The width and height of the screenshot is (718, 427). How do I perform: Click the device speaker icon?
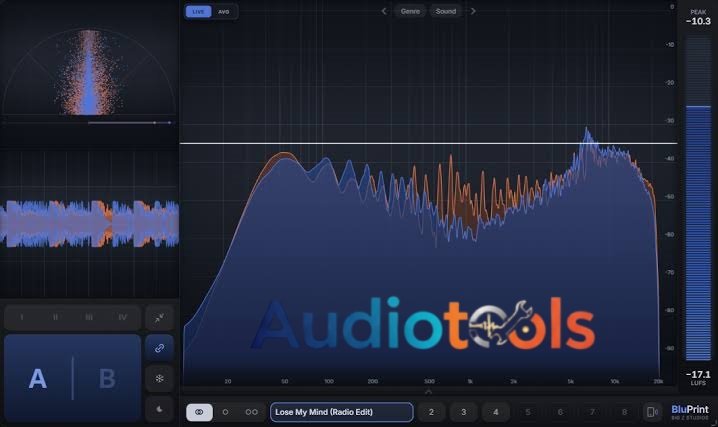[x=652, y=412]
